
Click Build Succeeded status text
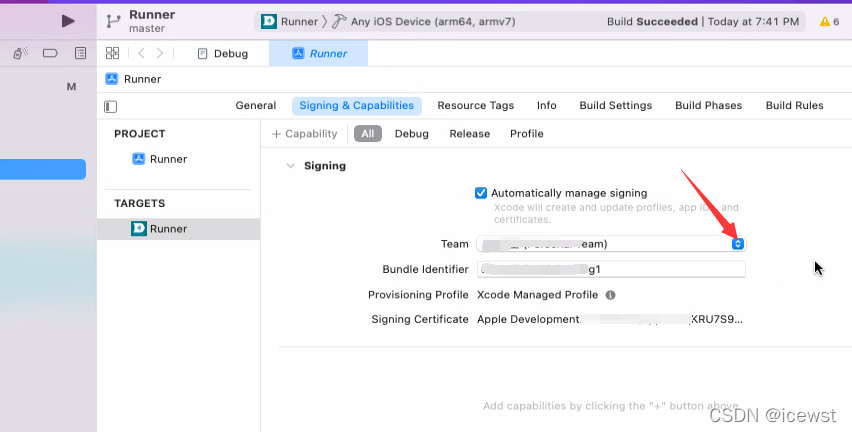point(652,22)
